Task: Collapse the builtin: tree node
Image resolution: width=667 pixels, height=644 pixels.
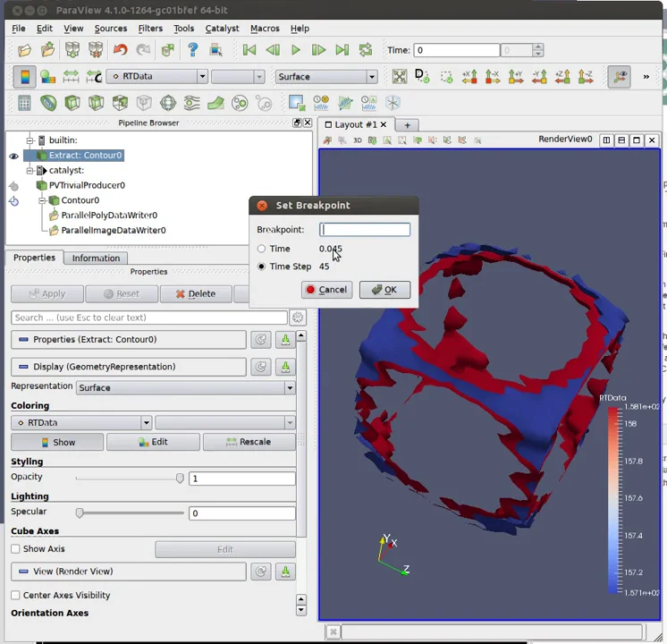Action: point(30,140)
